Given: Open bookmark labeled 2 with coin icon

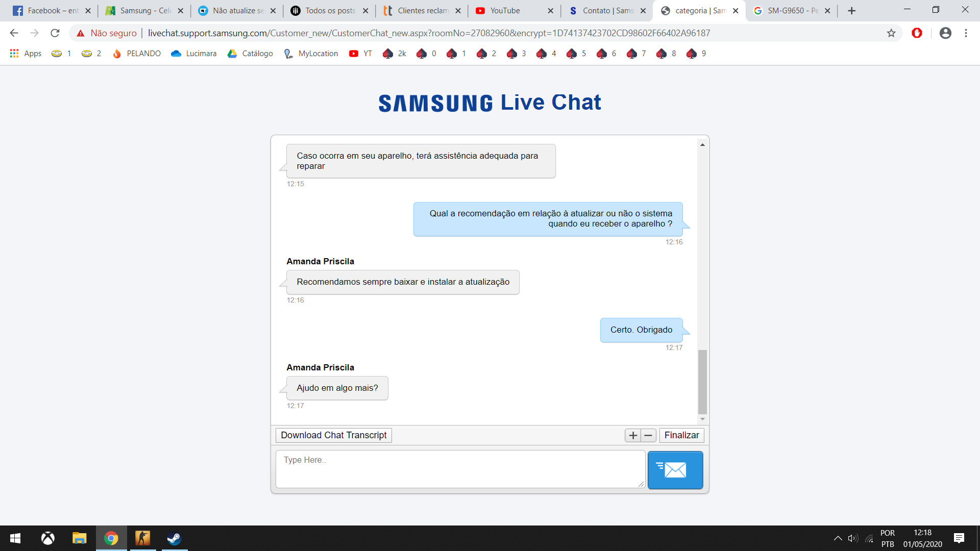Looking at the screenshot, I should pos(91,54).
